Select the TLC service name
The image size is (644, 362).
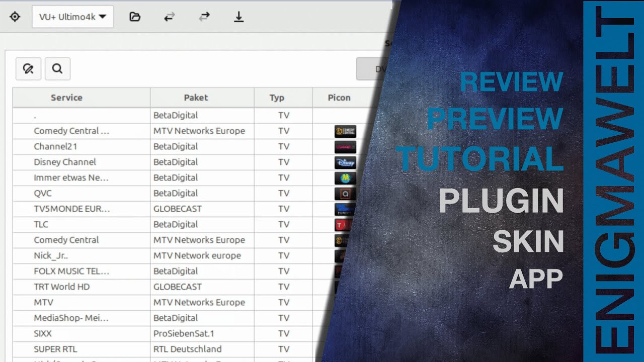41,224
